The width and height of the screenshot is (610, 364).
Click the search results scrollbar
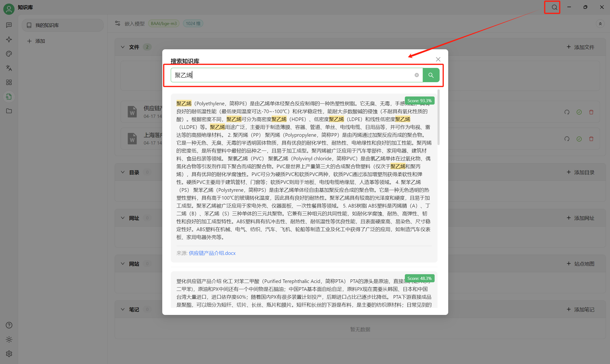pyautogui.click(x=438, y=118)
